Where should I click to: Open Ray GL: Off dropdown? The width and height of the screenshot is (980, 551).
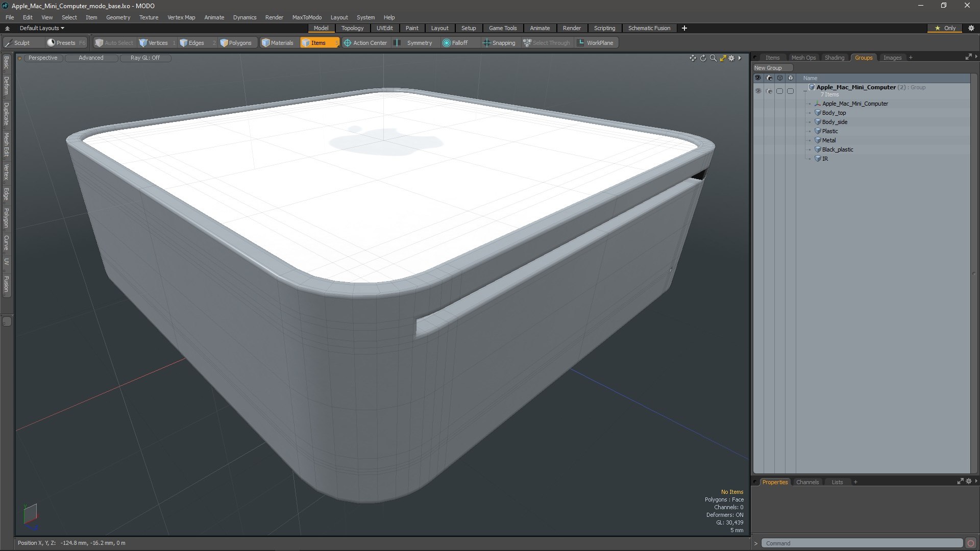[x=145, y=58]
